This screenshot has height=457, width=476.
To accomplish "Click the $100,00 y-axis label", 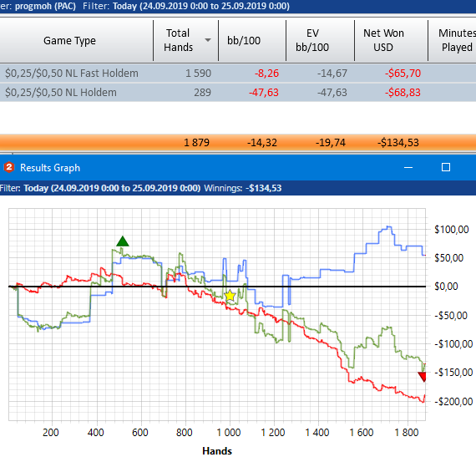I will point(452,230).
